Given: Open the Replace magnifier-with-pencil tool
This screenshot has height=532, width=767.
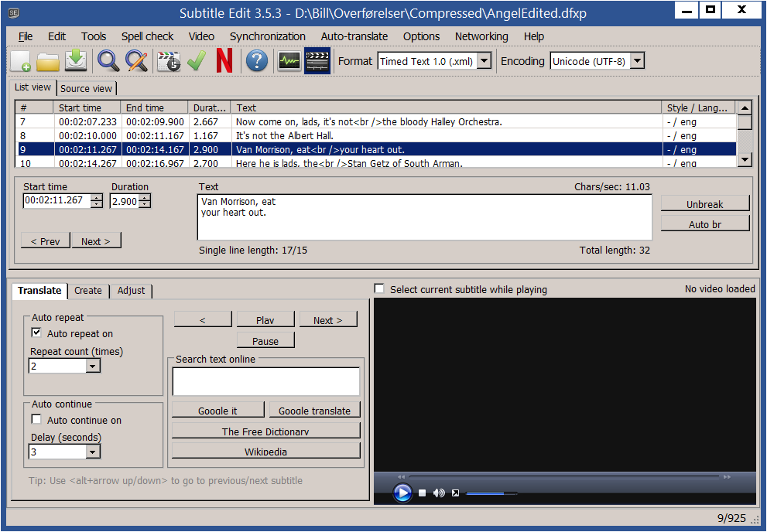Looking at the screenshot, I should point(136,61).
